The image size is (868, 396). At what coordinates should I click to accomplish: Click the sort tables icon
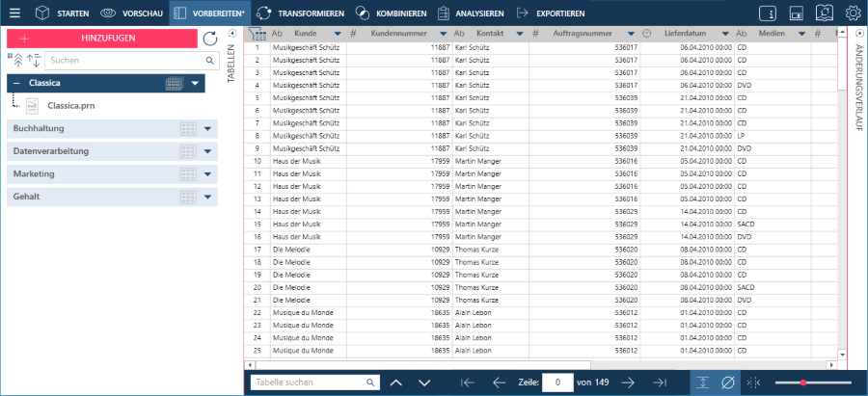(x=34, y=60)
